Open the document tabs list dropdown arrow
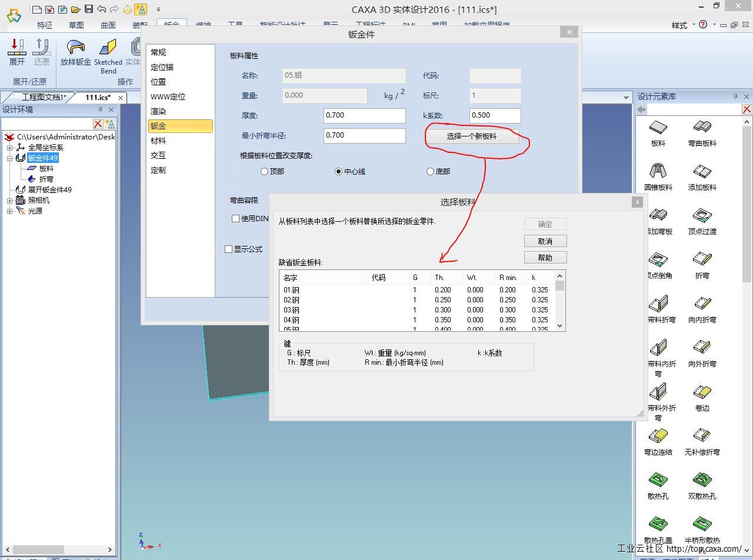The image size is (753, 560). (626, 97)
